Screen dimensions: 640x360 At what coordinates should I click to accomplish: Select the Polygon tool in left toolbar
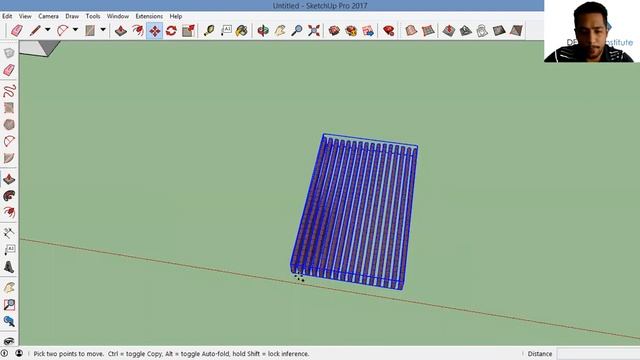click(9, 124)
